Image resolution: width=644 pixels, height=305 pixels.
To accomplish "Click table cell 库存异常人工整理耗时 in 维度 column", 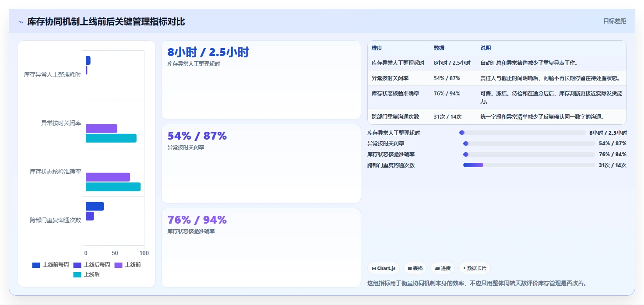I will tap(398, 63).
